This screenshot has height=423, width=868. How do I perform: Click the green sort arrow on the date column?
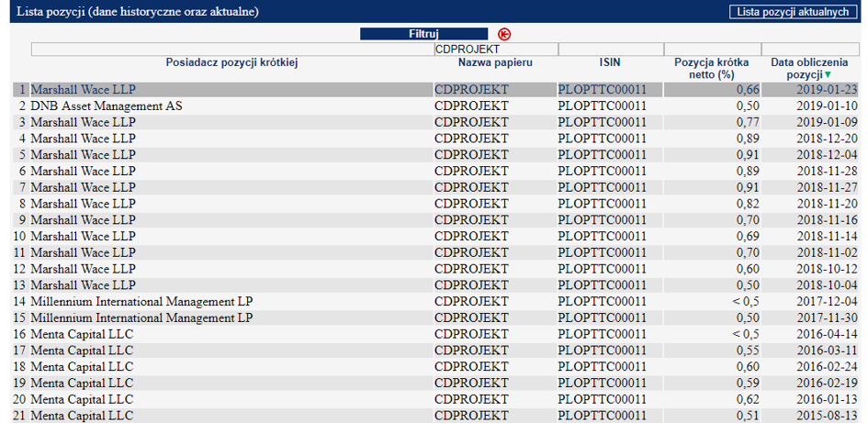(828, 75)
